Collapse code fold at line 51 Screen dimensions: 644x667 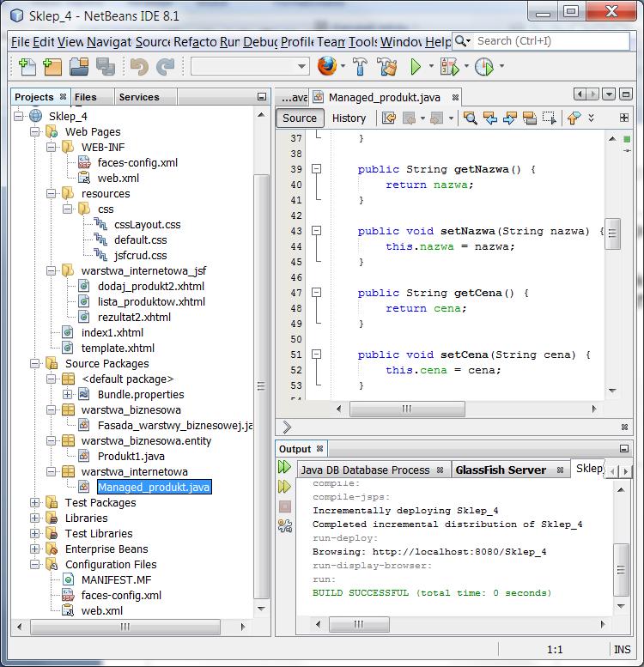pyautogui.click(x=316, y=355)
